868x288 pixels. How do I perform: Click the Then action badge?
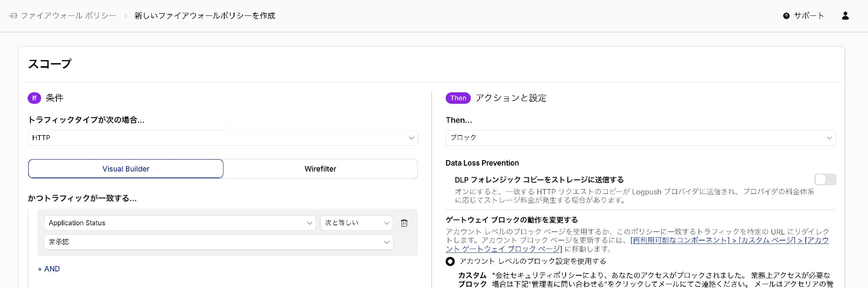[x=458, y=98]
